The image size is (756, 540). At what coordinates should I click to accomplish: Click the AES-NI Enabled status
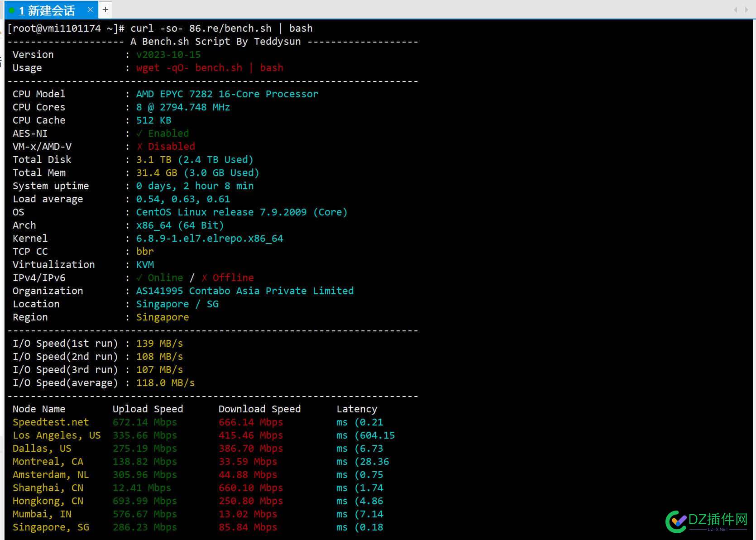[x=163, y=133]
